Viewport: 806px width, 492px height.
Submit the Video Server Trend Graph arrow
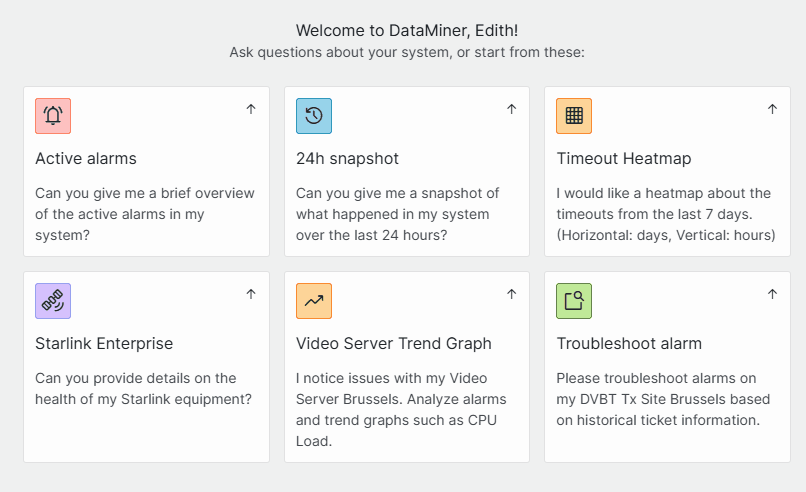(x=511, y=294)
